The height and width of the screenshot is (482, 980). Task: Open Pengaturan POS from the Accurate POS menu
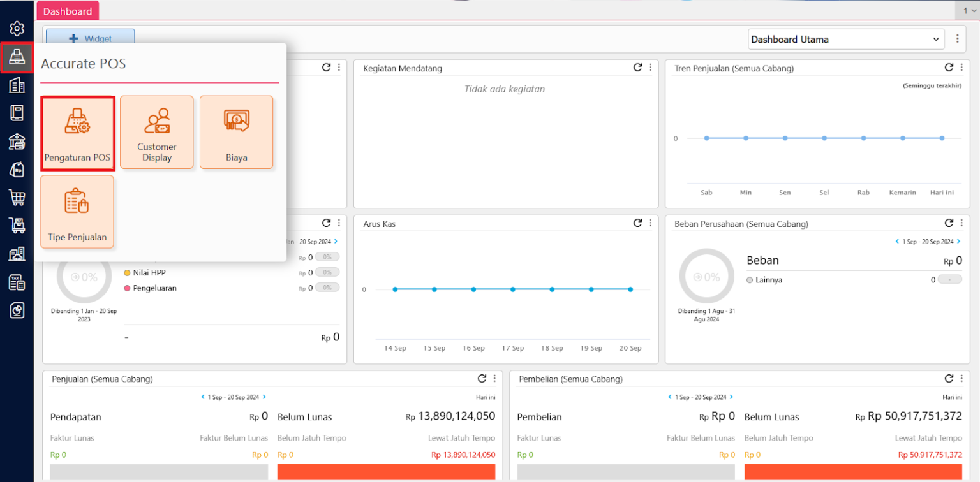coord(77,133)
